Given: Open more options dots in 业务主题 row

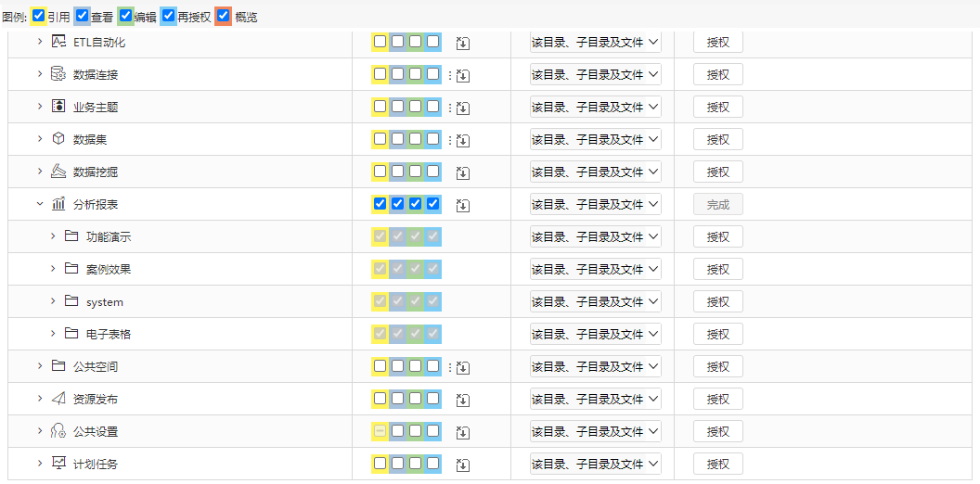Looking at the screenshot, I should point(449,108).
